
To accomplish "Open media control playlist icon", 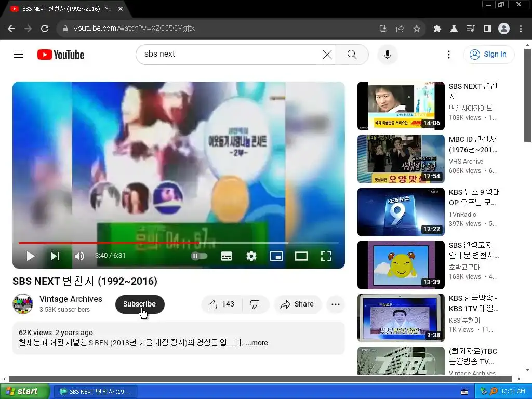I will click(x=471, y=29).
